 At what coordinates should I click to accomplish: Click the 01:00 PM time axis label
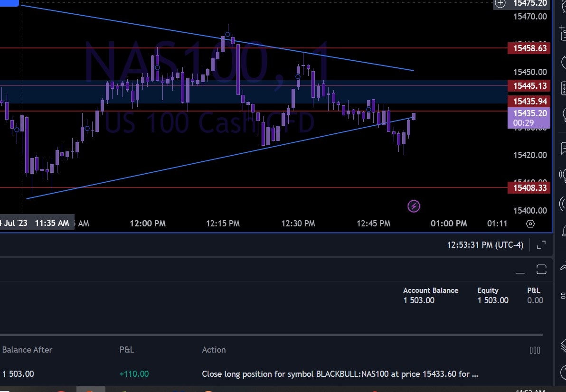tap(449, 224)
